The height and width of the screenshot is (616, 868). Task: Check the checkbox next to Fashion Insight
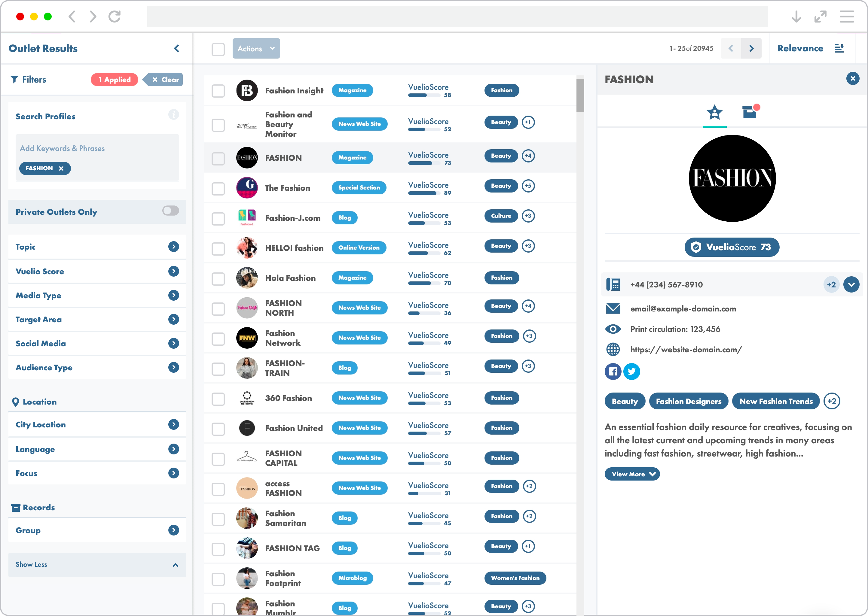pyautogui.click(x=218, y=91)
